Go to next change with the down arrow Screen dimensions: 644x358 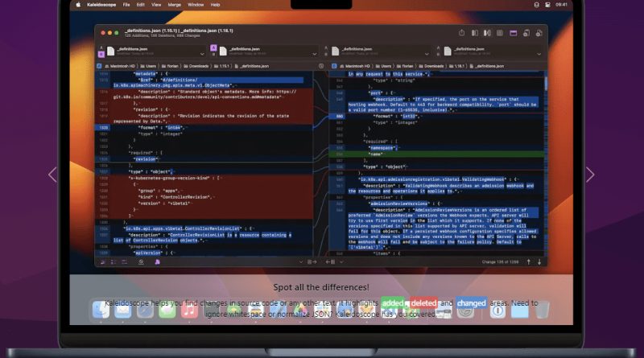539,262
